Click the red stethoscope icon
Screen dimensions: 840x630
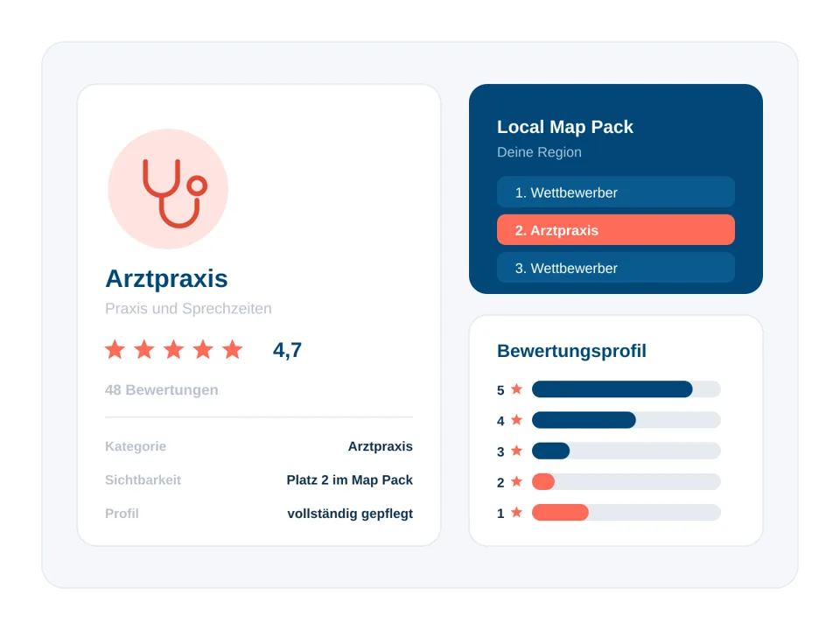click(175, 192)
